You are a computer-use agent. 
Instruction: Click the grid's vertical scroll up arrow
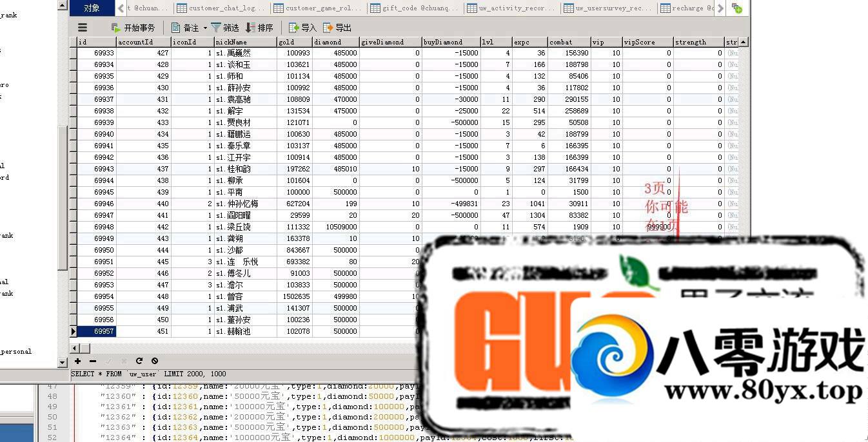tap(744, 42)
